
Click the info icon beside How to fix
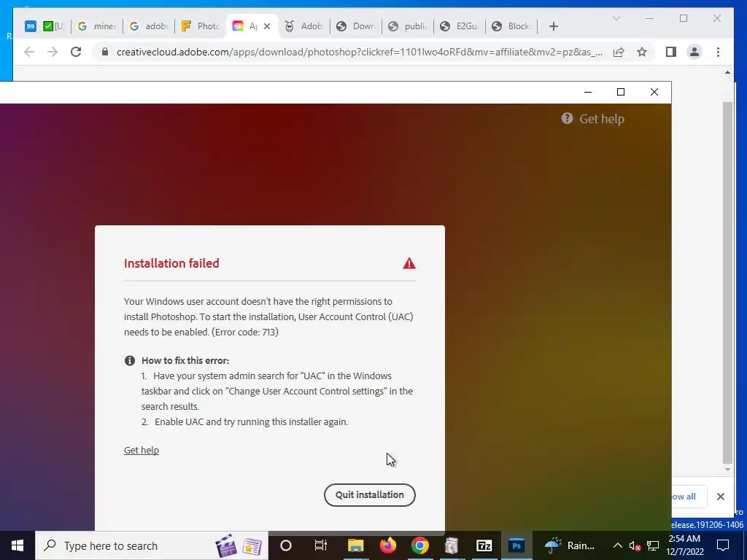pyautogui.click(x=130, y=360)
